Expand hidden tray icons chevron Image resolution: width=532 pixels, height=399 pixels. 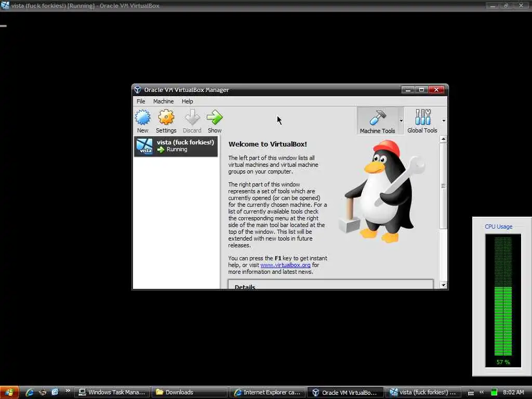point(482,392)
